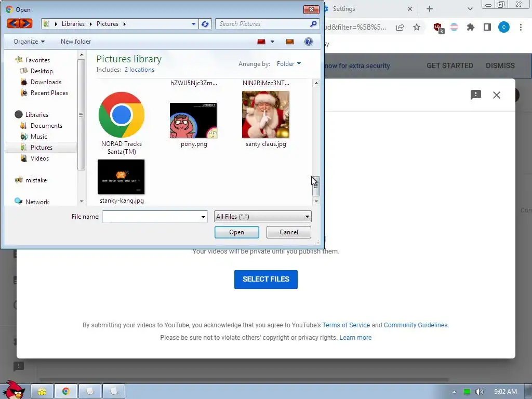Viewport: 532px width, 399px height.
Task: Click Pictures in the breadcrumb path
Action: click(107, 24)
